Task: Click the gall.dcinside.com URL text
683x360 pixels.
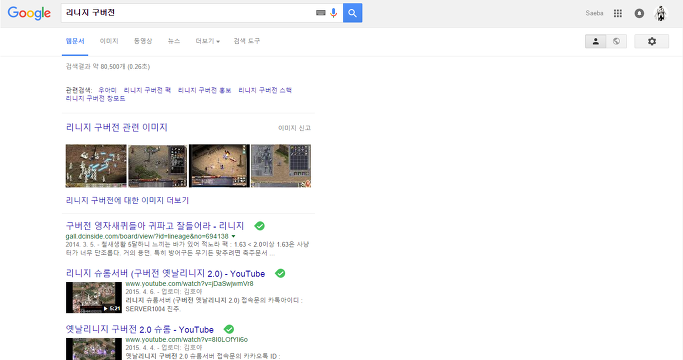Action: click(147, 237)
